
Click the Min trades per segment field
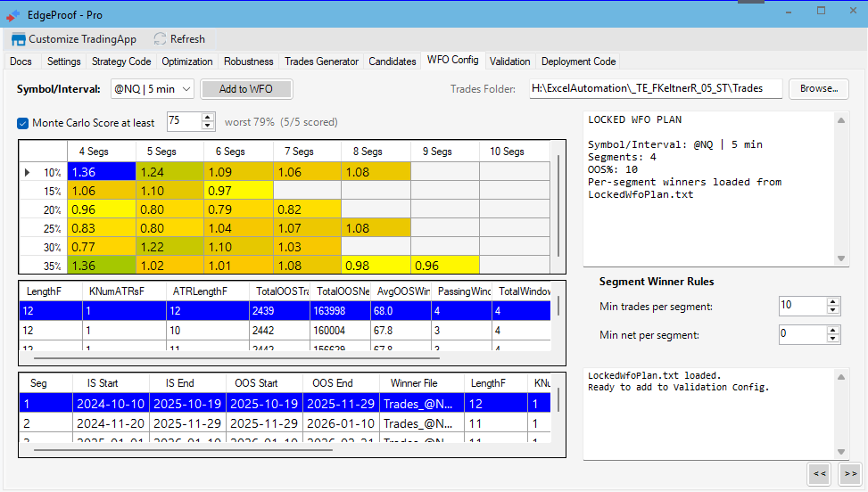pyautogui.click(x=803, y=306)
